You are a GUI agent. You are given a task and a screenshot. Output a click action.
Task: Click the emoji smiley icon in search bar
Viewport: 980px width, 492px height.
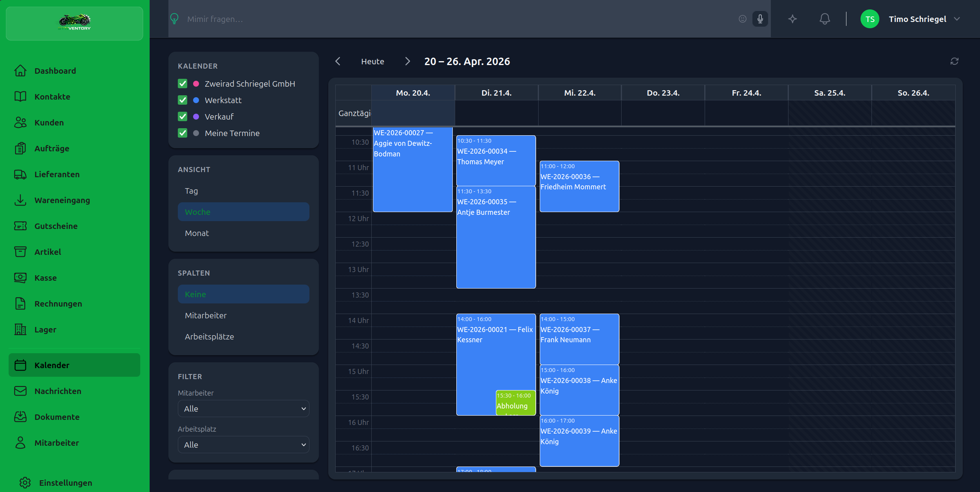point(742,19)
